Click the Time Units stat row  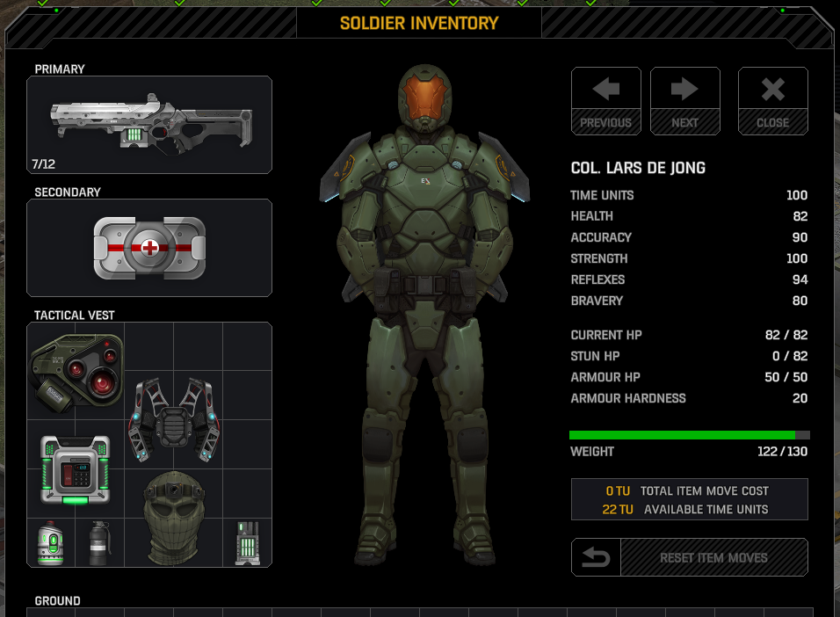[689, 195]
